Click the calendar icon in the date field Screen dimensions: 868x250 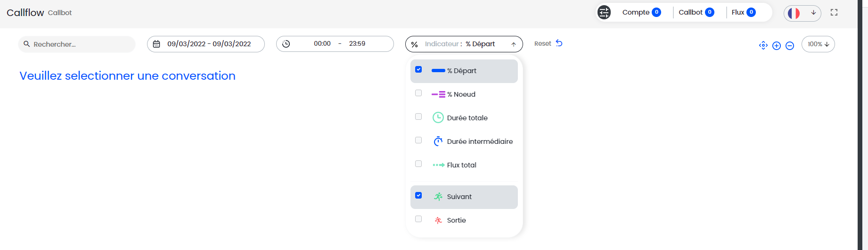click(156, 44)
